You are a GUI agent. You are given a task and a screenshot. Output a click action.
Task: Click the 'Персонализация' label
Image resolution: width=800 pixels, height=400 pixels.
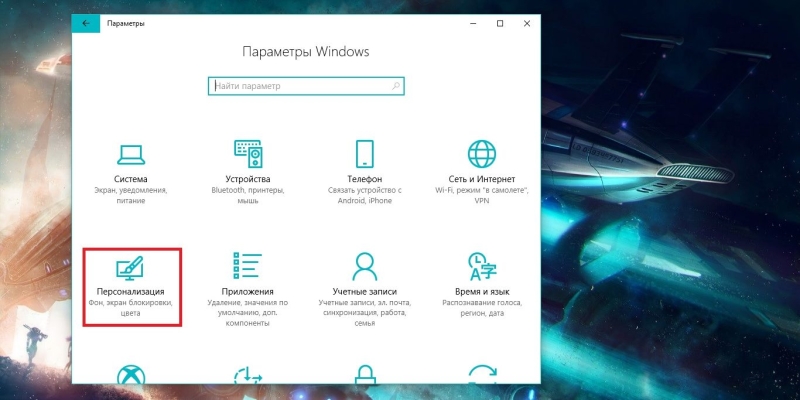[131, 292]
